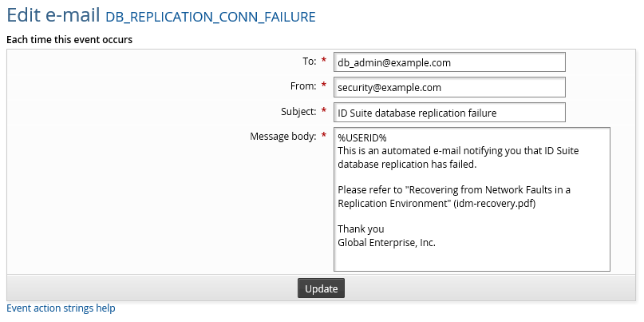
Task: Focus the From sender address field
Action: coord(449,87)
